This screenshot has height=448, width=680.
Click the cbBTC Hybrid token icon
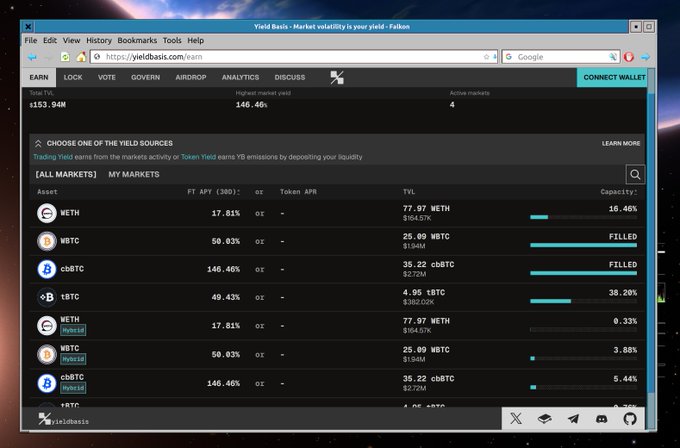point(47,384)
